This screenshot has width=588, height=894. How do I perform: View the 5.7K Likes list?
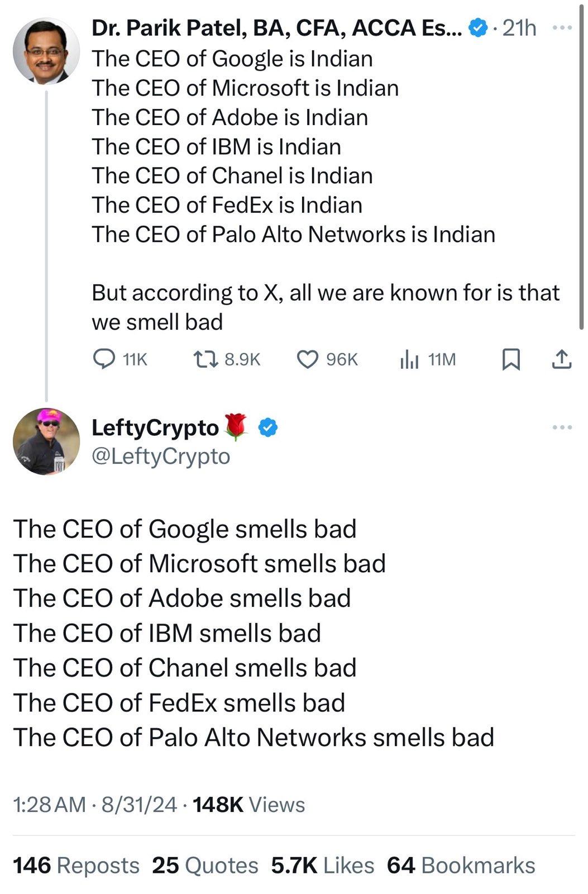point(323,865)
